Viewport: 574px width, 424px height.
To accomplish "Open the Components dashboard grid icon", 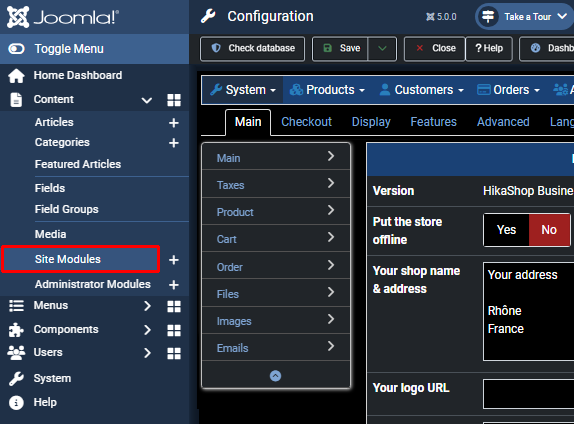I will pyautogui.click(x=174, y=331).
